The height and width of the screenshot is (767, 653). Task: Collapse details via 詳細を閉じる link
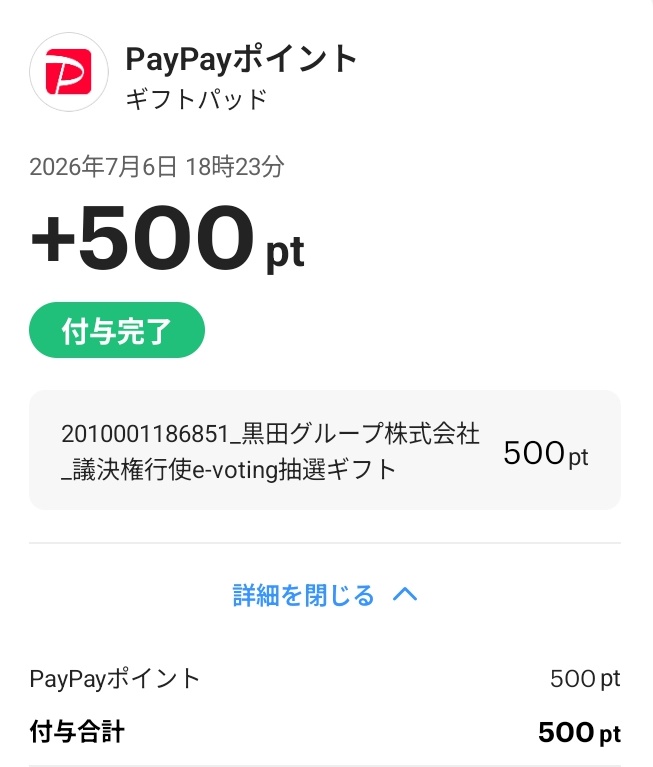tap(303, 595)
